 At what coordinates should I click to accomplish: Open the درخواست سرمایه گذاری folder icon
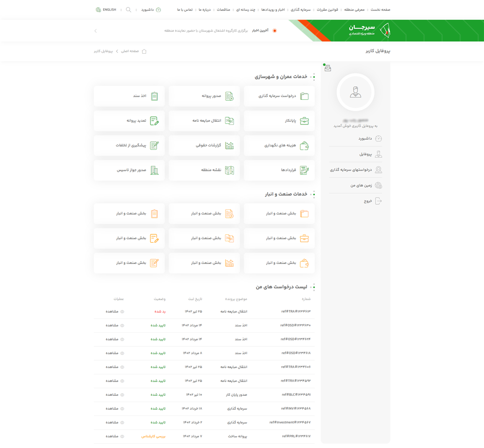(x=304, y=96)
